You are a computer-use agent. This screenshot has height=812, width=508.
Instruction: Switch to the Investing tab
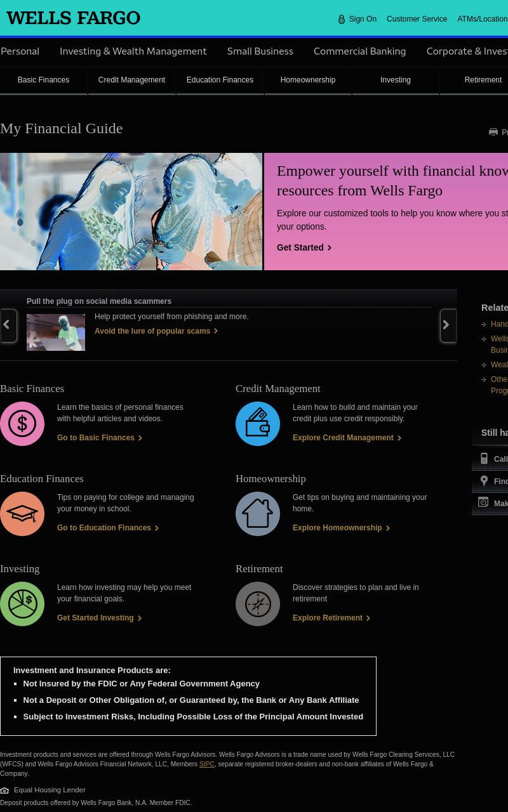point(396,80)
